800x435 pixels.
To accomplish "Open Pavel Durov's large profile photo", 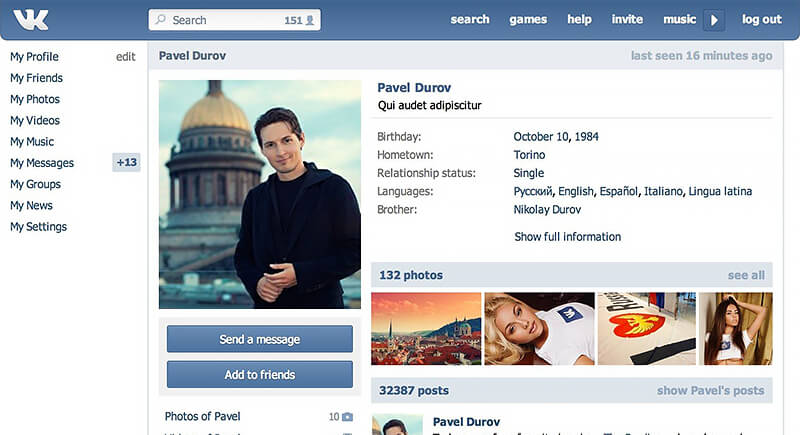I will (x=260, y=194).
